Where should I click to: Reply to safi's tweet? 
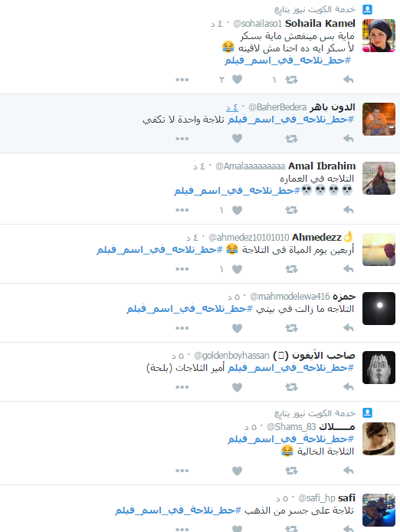pos(349,528)
